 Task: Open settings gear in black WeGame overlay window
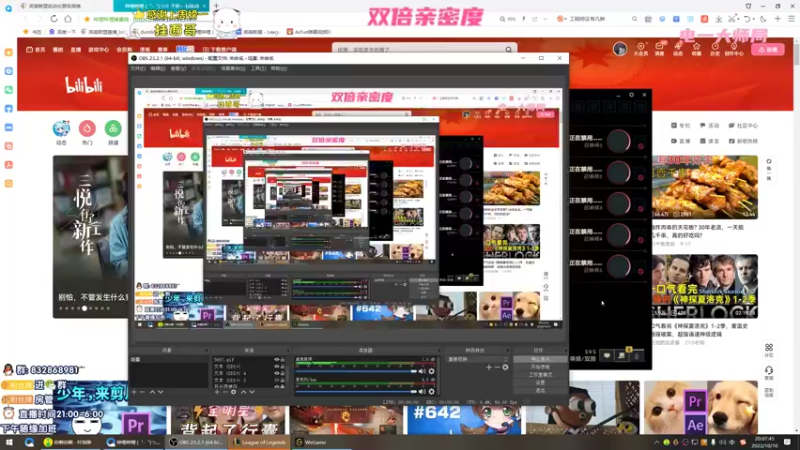point(631,95)
